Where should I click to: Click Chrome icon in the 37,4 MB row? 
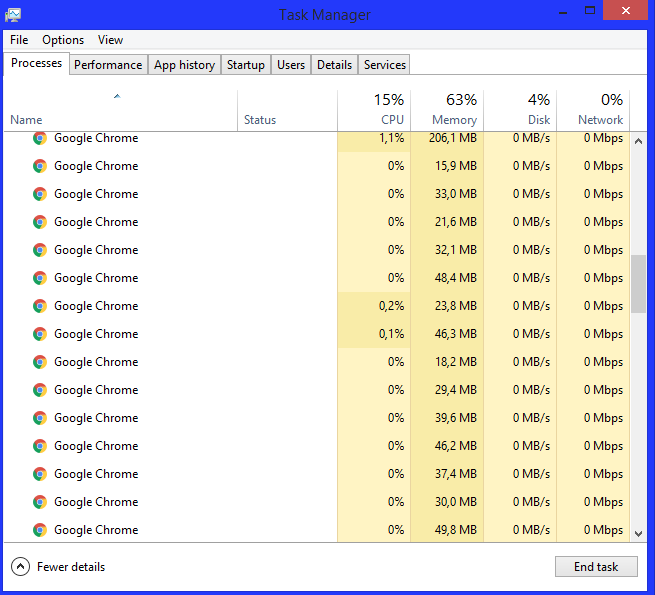[40, 474]
